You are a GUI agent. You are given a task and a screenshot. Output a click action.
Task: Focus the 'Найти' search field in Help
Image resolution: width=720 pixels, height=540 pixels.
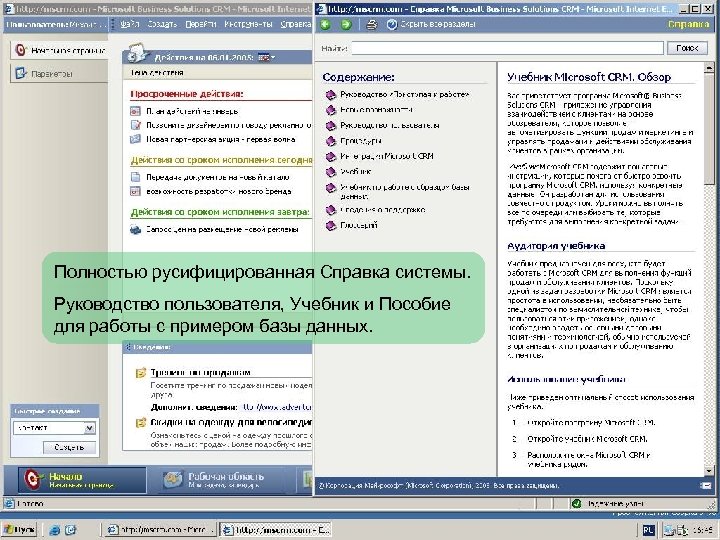point(507,48)
